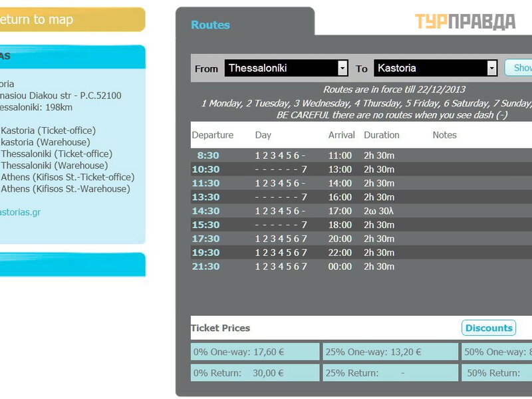
Task: Click Kastoria (Ticket-office) station entry
Action: pyautogui.click(x=48, y=130)
